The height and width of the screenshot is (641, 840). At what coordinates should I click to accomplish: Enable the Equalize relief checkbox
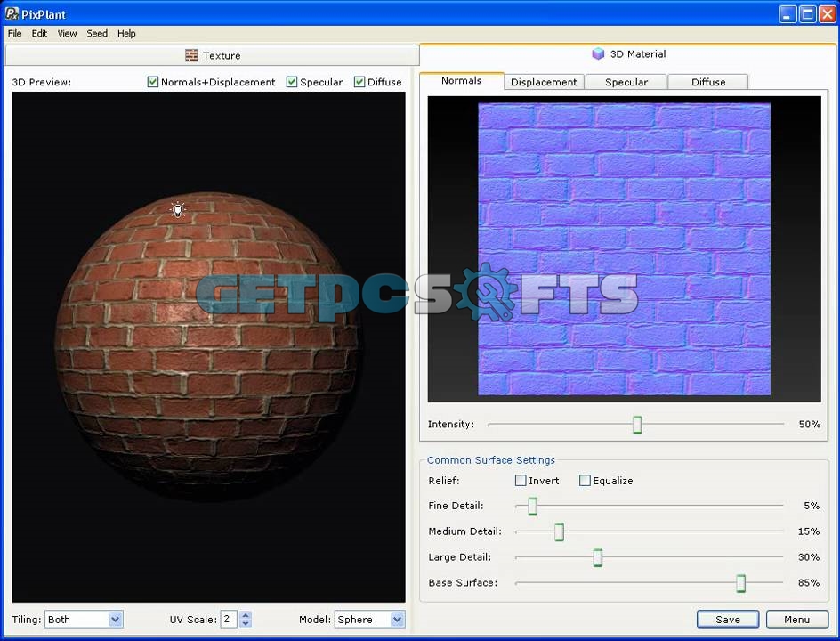pos(585,480)
